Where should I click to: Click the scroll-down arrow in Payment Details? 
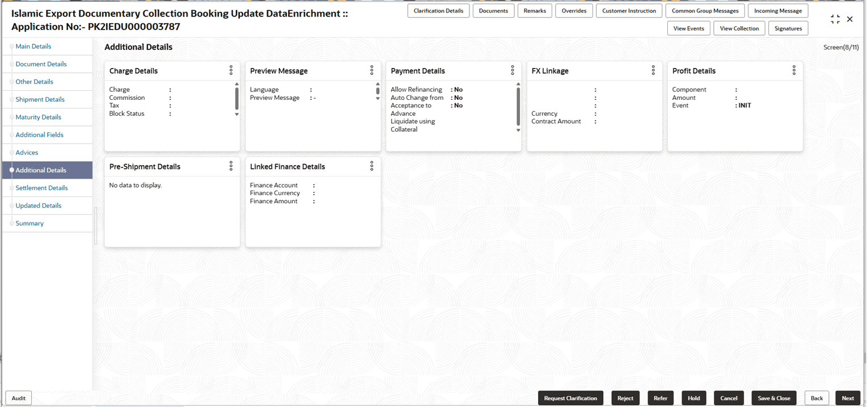pos(518,130)
